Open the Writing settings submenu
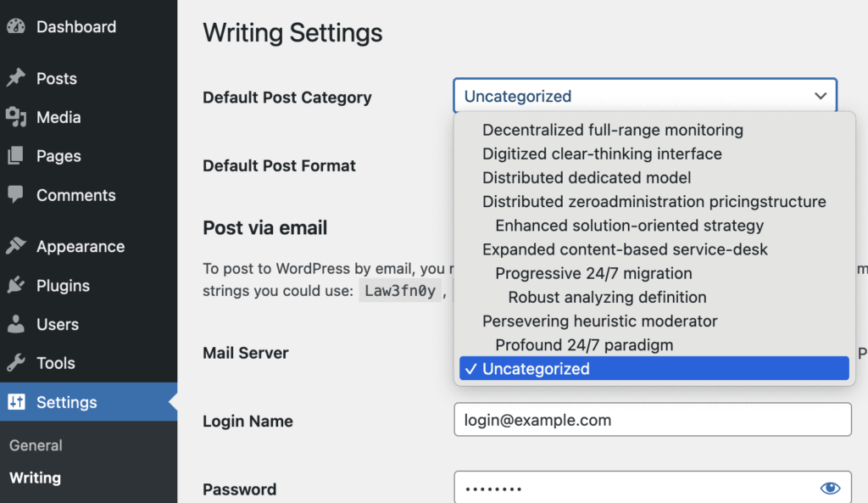The image size is (868, 503). tap(35, 478)
